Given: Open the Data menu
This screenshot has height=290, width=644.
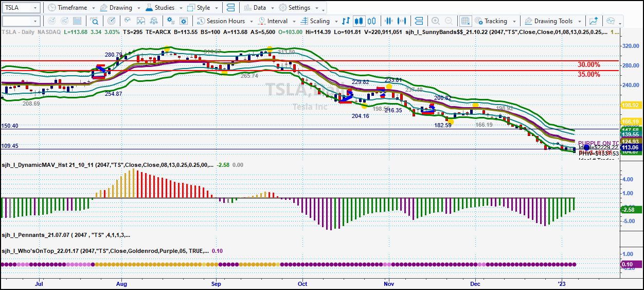Looking at the screenshot, I should point(259,8).
